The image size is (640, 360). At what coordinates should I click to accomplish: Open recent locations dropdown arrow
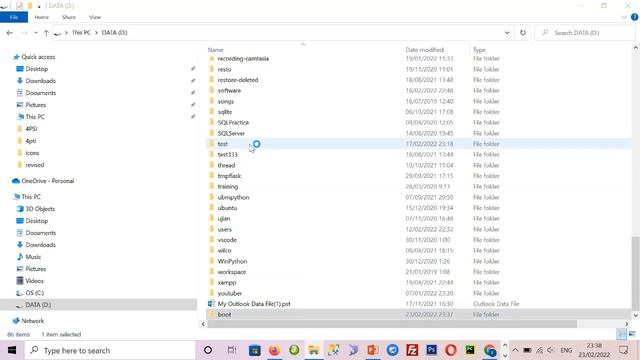coord(36,33)
